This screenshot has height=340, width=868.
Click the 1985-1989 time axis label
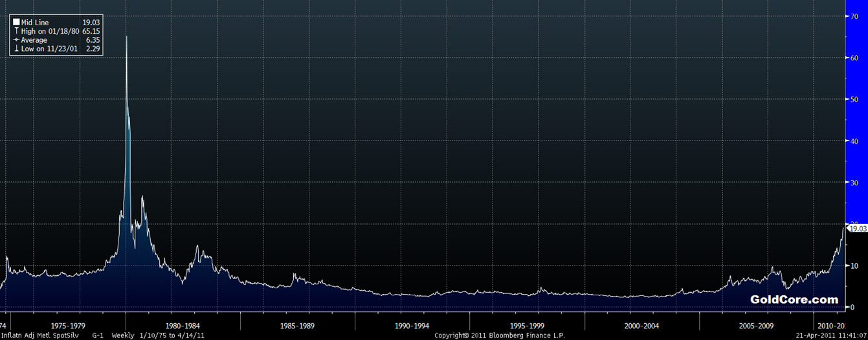tap(298, 326)
